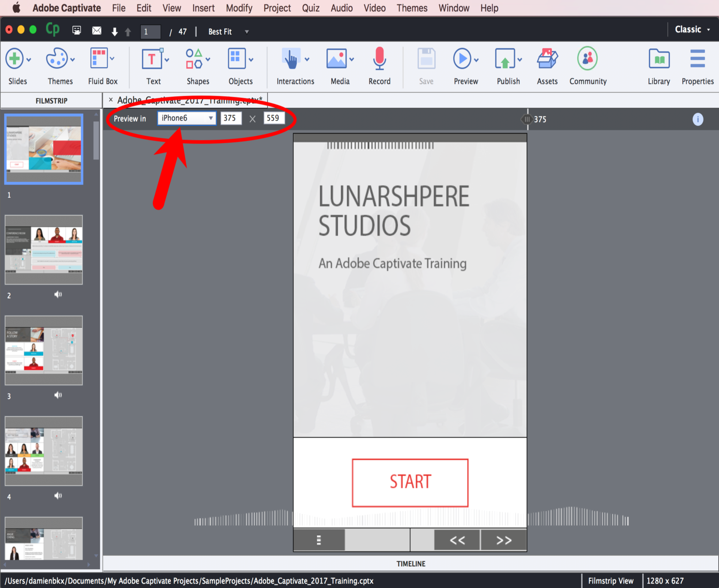This screenshot has width=719, height=588.
Task: Open the Audio menu
Action: 342,8
